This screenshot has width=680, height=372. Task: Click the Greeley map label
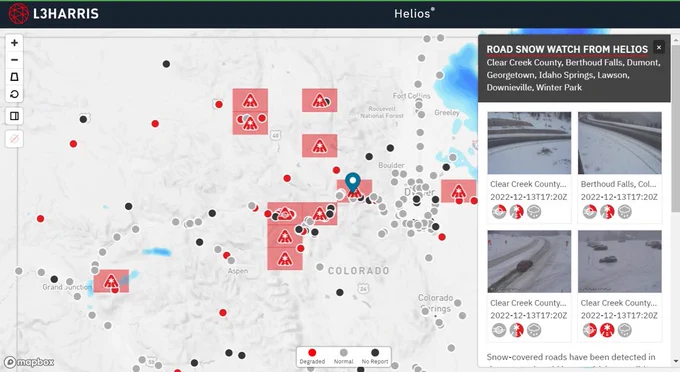point(447,113)
